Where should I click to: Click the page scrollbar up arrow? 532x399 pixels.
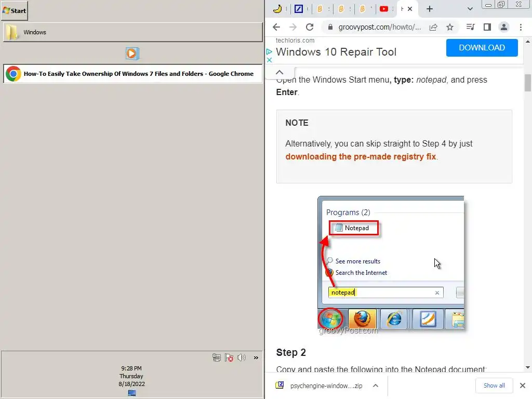click(528, 42)
